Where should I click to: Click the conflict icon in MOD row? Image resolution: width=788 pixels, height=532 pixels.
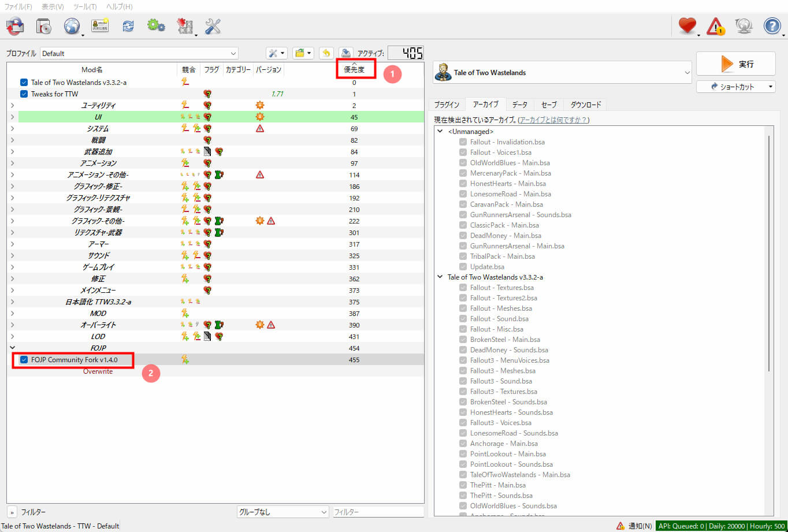tap(185, 314)
